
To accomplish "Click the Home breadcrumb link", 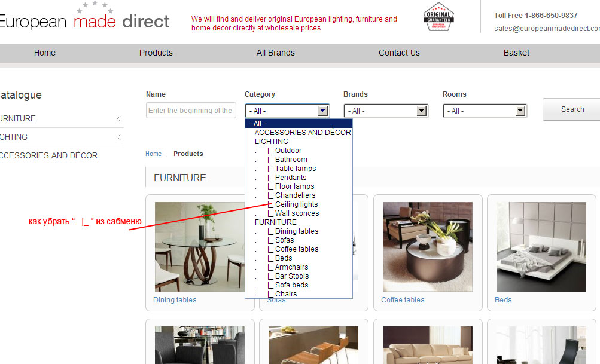I will [153, 154].
